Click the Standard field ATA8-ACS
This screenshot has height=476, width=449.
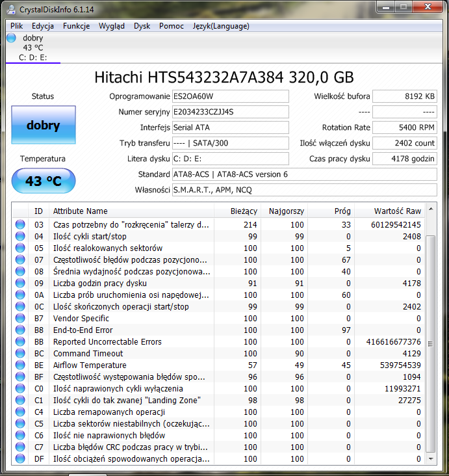coord(305,174)
